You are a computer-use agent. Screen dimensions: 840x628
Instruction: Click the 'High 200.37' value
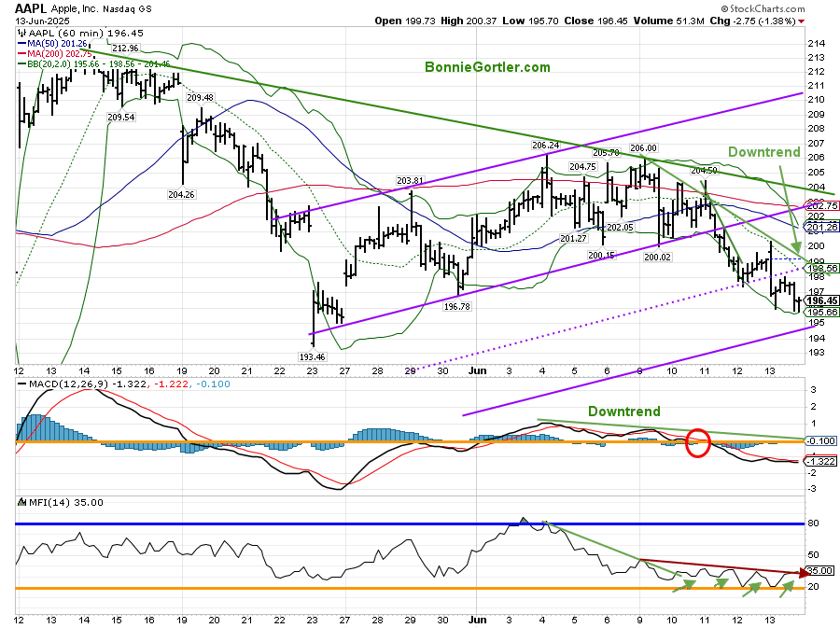(x=469, y=21)
